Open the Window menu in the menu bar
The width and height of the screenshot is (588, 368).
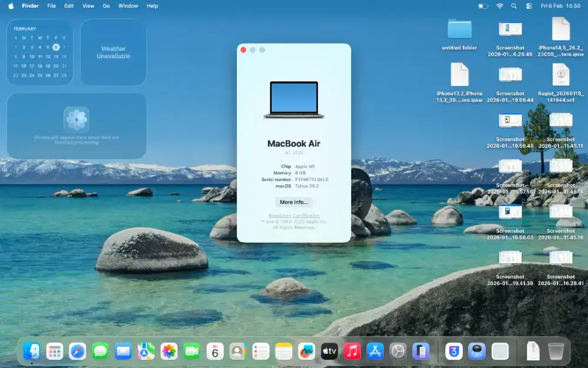tap(128, 6)
